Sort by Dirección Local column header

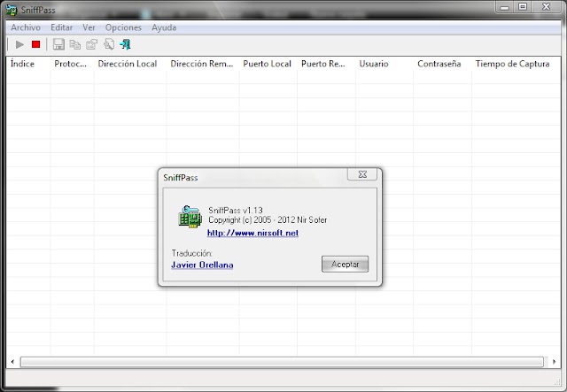point(130,64)
